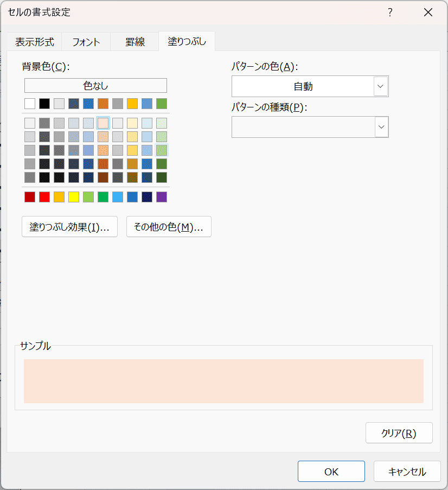The width and height of the screenshot is (448, 490).
Task: Select the 塗りつぶし tab
Action: (187, 42)
